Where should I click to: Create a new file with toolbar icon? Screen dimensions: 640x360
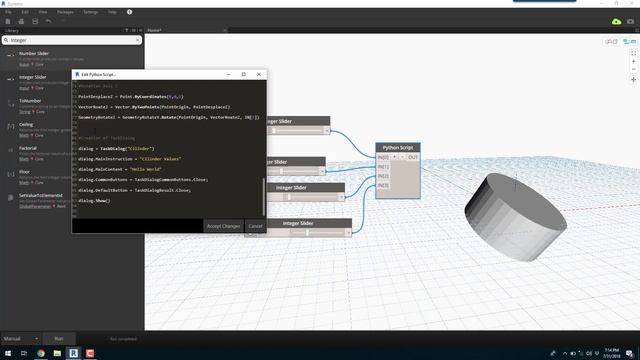point(8,21)
